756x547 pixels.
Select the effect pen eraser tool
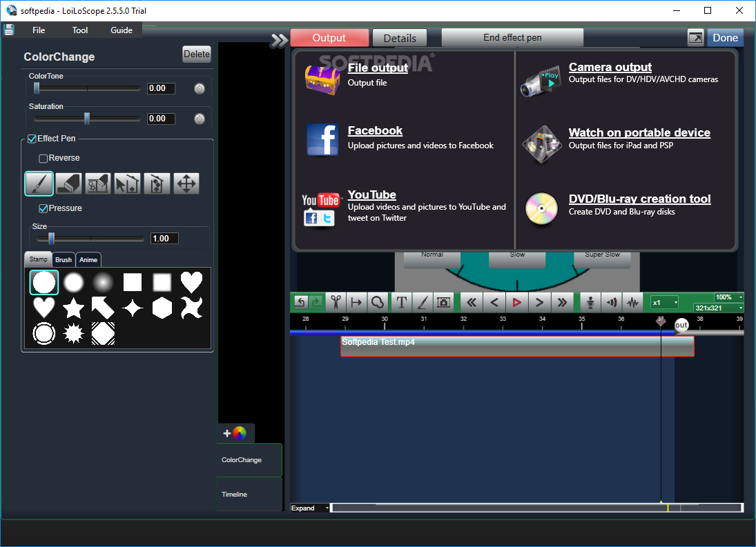tap(68, 183)
